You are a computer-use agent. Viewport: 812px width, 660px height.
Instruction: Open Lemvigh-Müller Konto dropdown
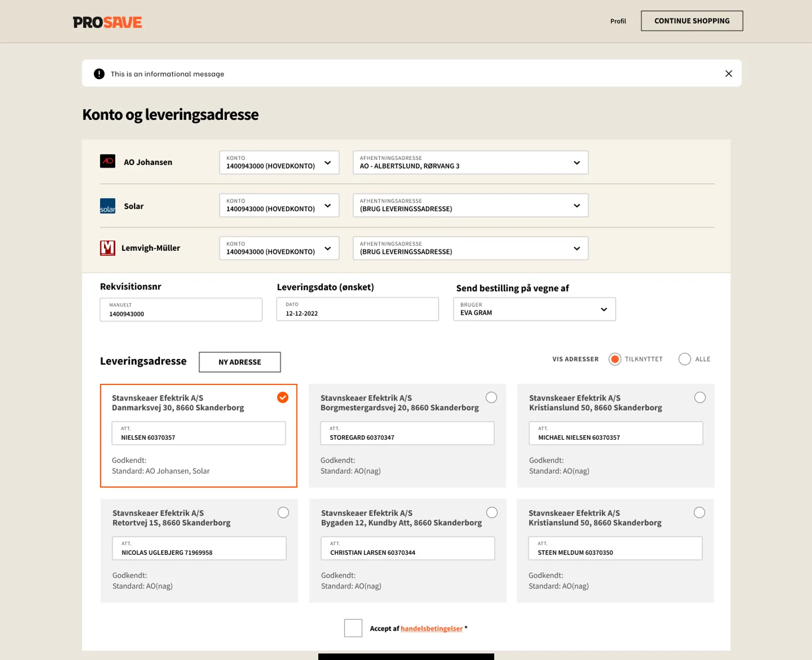(x=279, y=248)
